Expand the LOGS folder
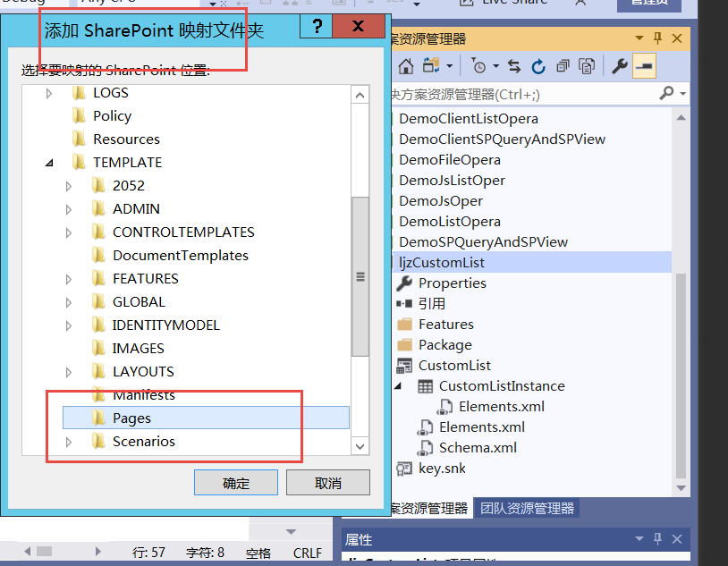 pos(49,93)
